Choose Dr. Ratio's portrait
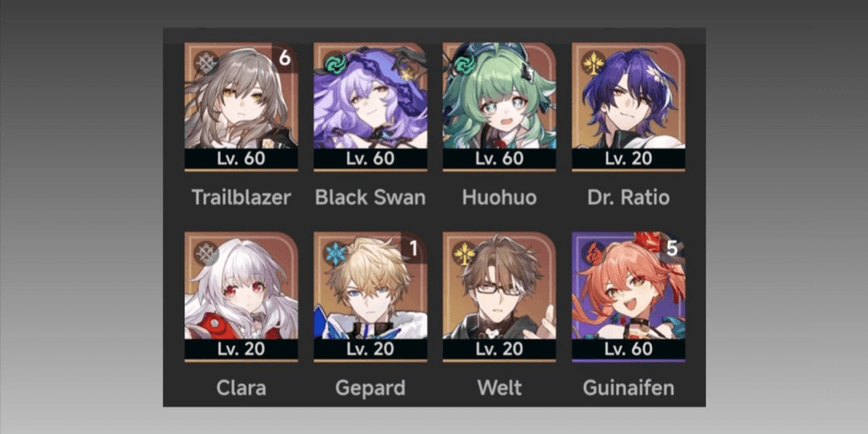Screen dimensions: 868x434 pos(629,106)
